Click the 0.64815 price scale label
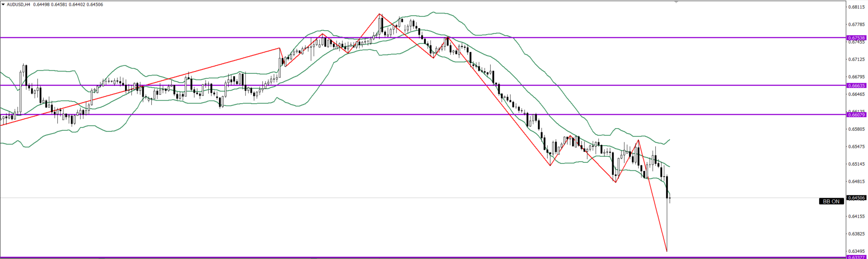This screenshot has height=259, width=868. [x=856, y=182]
